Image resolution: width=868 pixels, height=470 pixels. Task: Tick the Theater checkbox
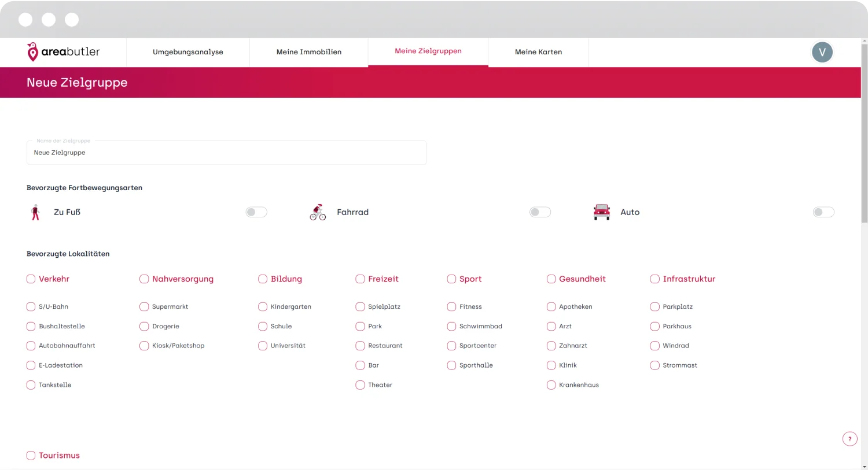coord(360,385)
